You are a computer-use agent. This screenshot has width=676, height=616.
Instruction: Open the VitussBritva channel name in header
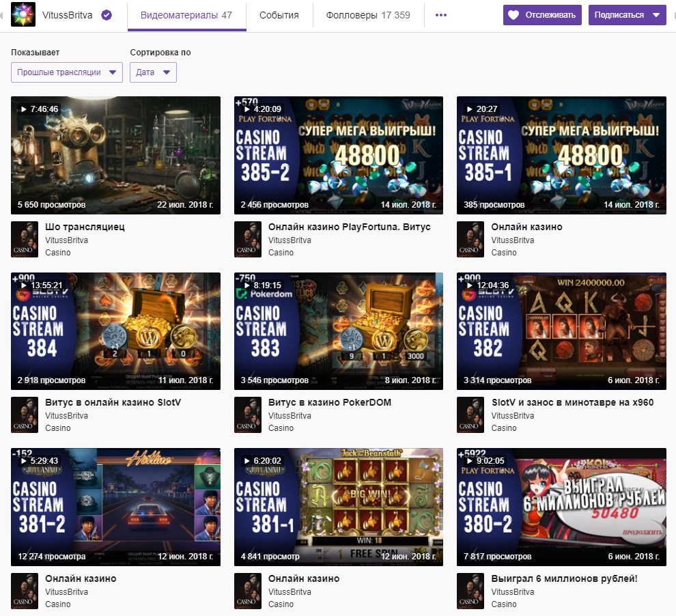(x=67, y=15)
